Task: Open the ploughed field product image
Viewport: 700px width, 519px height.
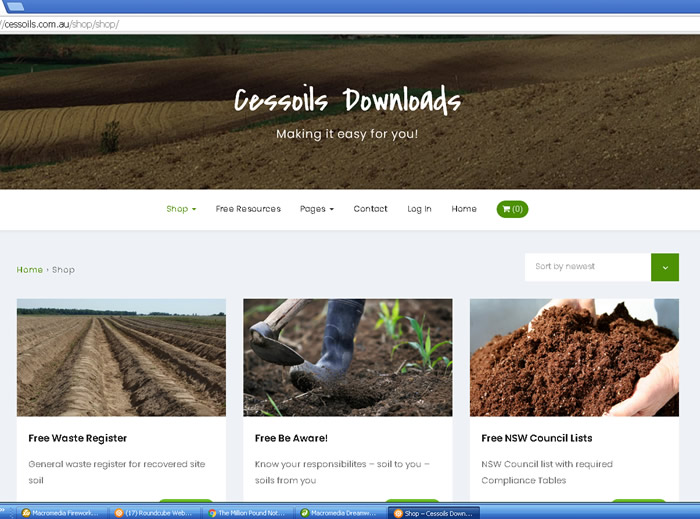Action: [121, 357]
